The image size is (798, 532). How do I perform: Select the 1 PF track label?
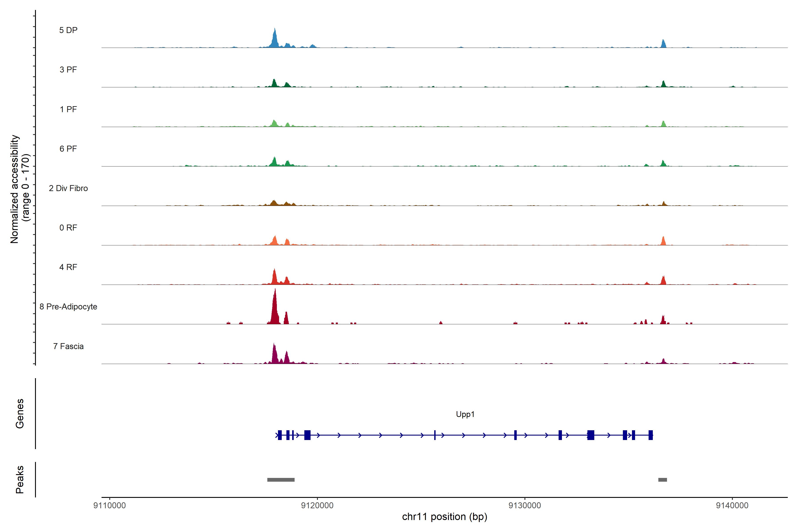pyautogui.click(x=68, y=109)
